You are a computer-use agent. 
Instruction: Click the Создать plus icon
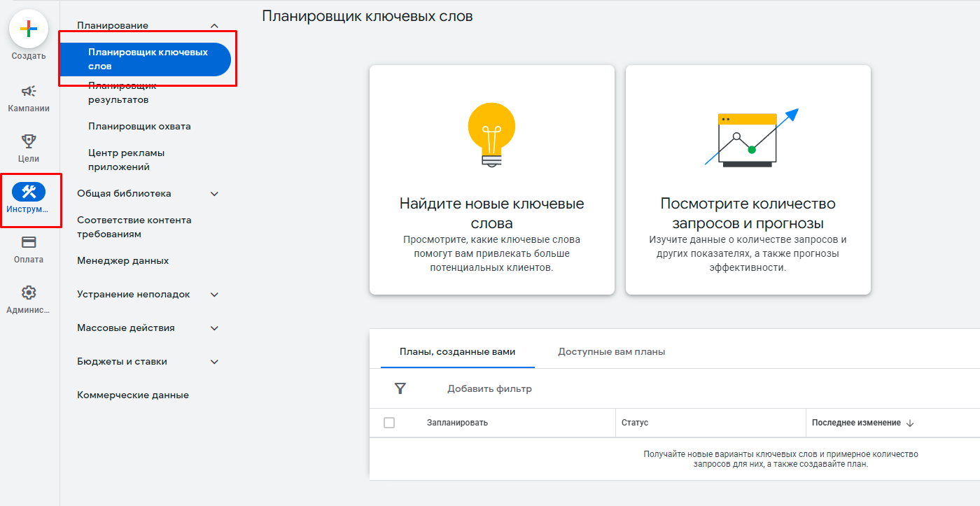point(28,29)
